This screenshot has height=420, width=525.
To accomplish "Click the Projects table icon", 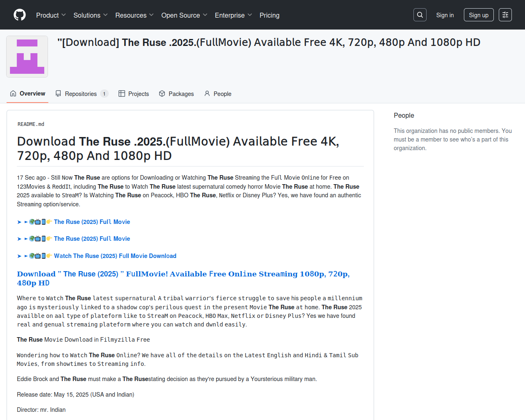I will [122, 94].
